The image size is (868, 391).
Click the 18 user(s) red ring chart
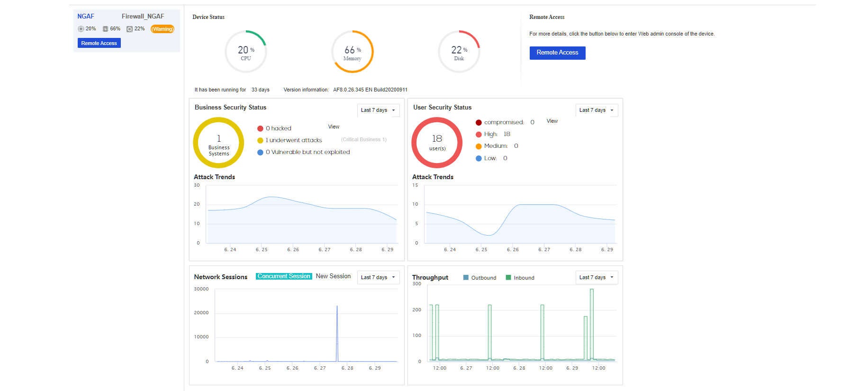[437, 143]
